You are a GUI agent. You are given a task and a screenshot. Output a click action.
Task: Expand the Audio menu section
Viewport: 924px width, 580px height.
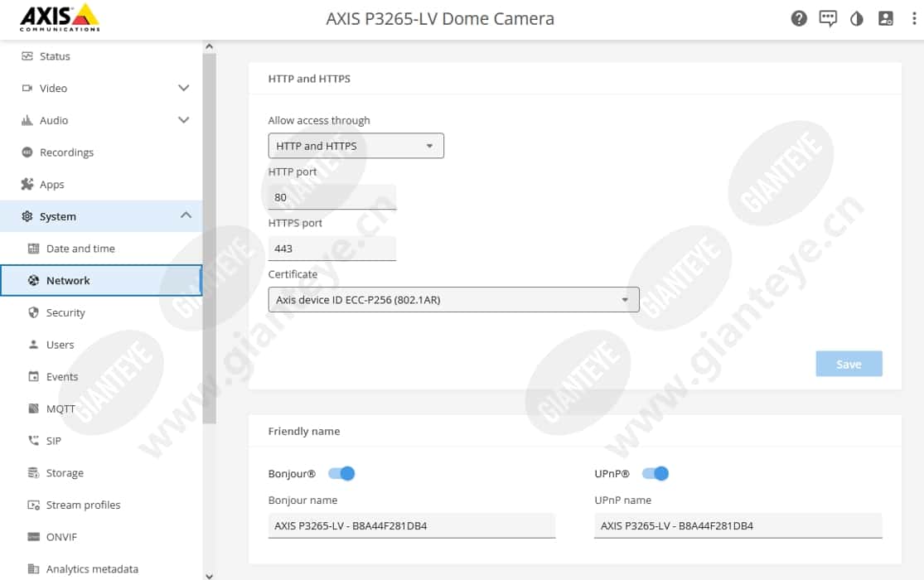click(184, 120)
